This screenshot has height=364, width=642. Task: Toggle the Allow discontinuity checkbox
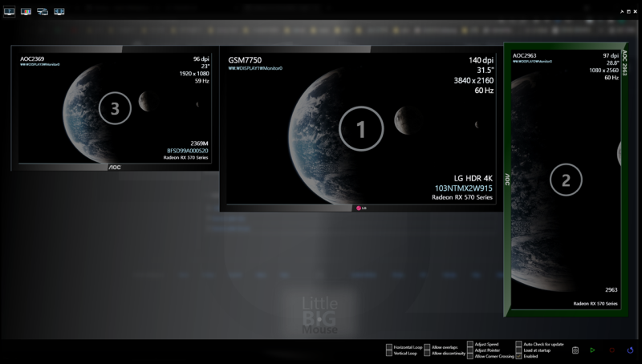tap(427, 354)
